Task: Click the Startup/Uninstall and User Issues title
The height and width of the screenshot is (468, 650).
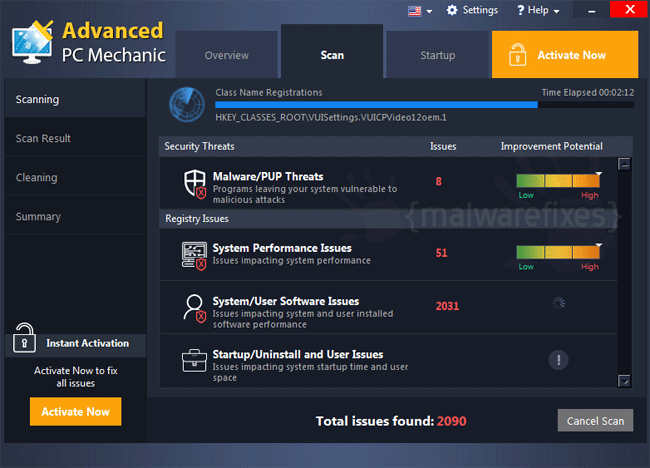Action: coord(298,354)
